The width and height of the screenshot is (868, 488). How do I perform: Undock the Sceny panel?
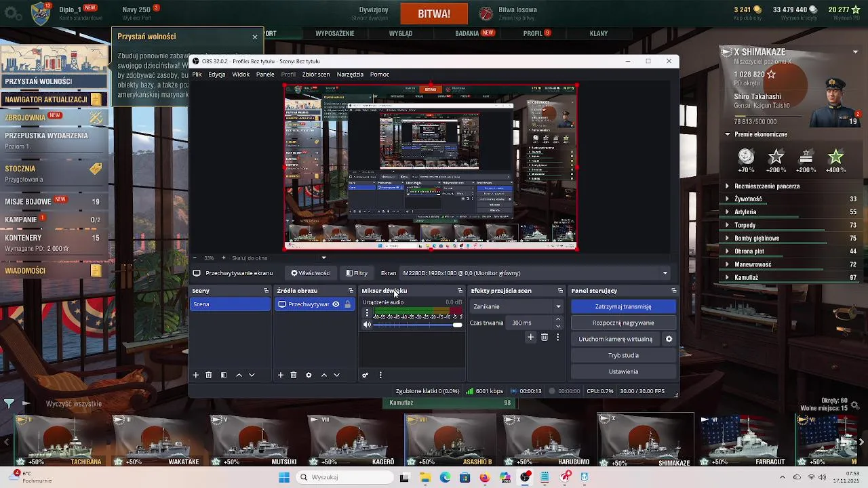(266, 291)
